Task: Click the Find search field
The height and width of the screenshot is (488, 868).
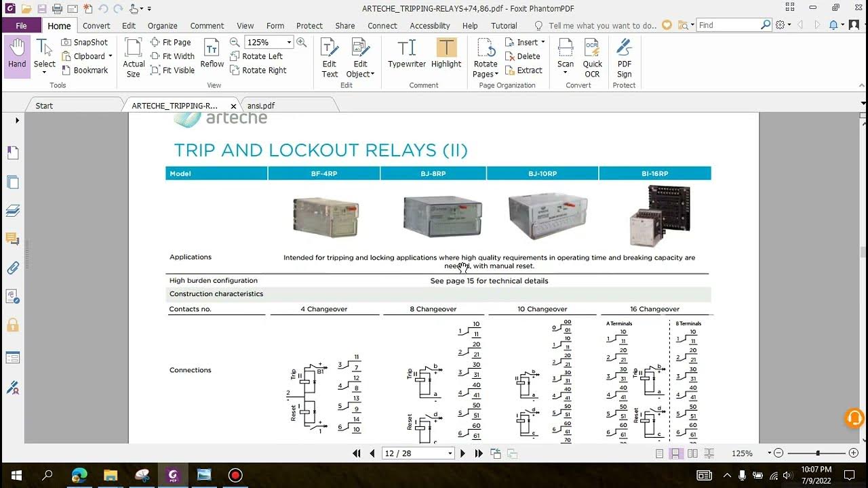Action: [x=730, y=25]
